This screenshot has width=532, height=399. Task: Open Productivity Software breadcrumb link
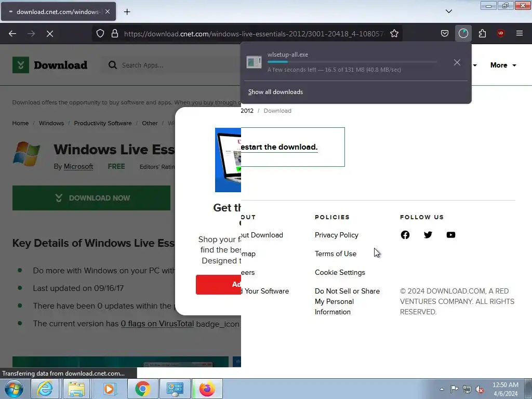(x=103, y=123)
